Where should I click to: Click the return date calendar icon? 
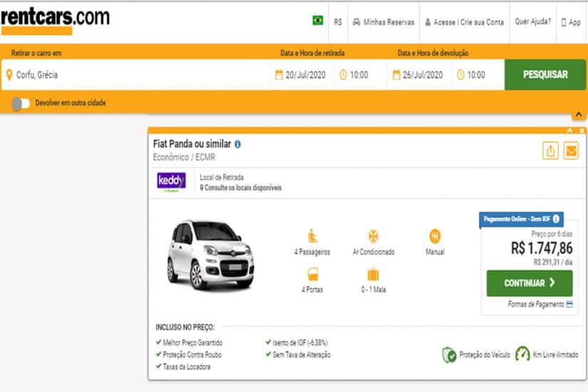coord(396,75)
